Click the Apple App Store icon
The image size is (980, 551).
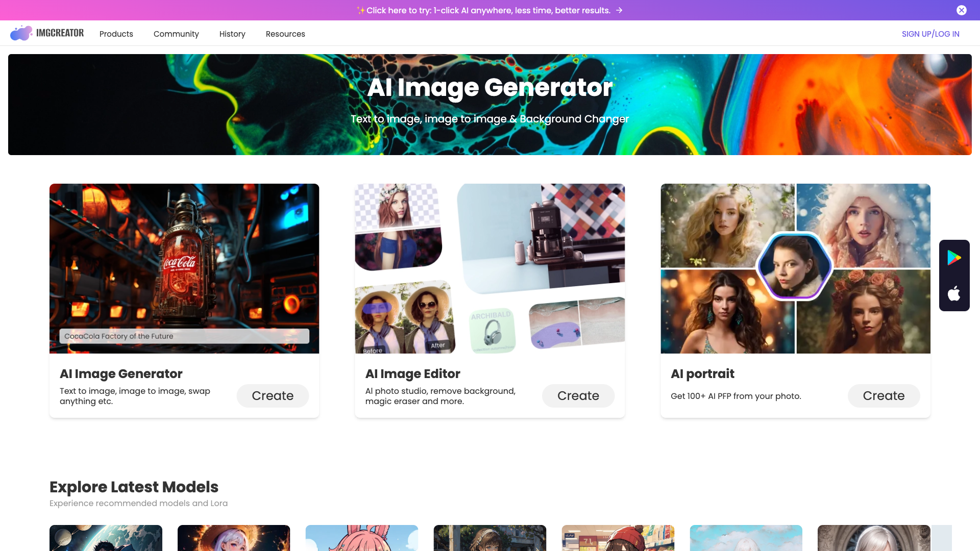point(954,294)
